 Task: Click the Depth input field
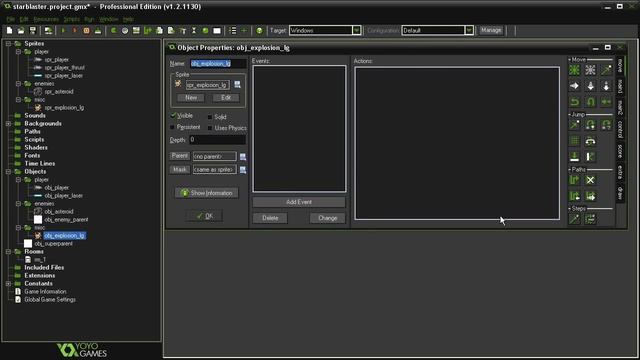click(x=218, y=140)
